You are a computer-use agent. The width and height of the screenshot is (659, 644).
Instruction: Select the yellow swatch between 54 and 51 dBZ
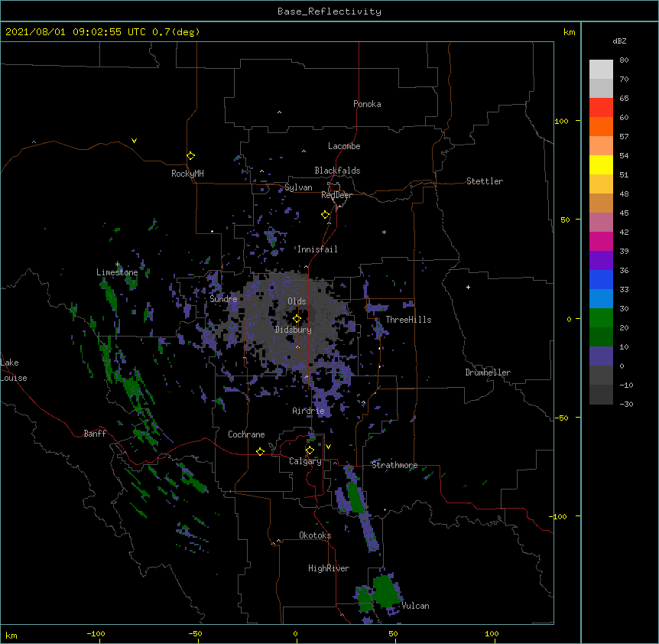(601, 164)
